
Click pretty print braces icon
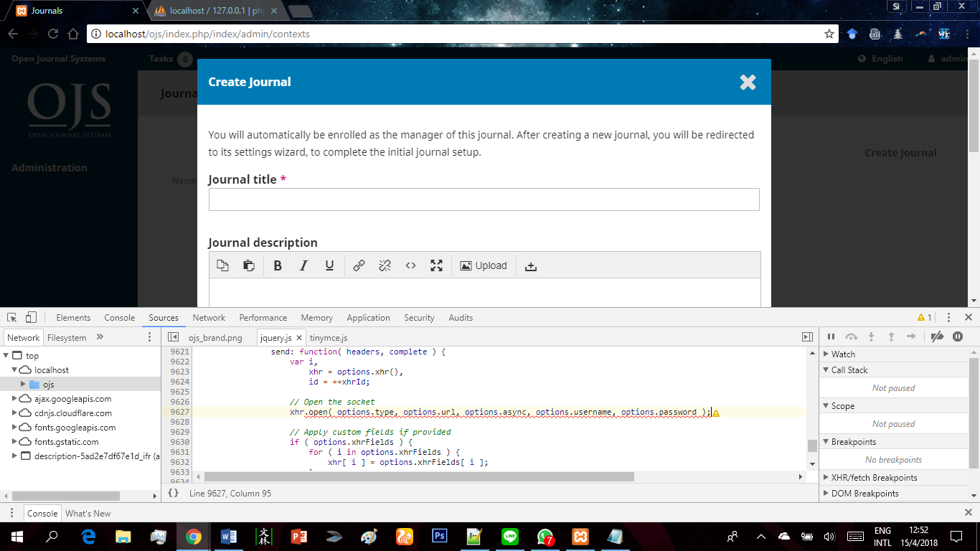pos(173,493)
